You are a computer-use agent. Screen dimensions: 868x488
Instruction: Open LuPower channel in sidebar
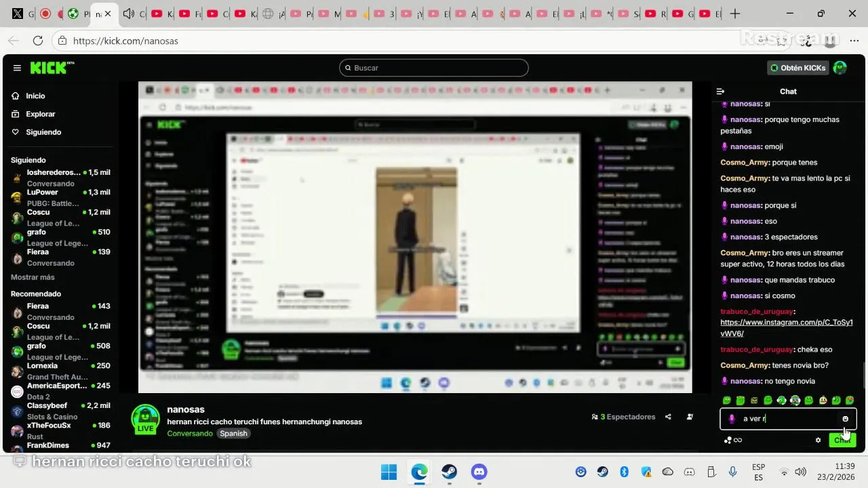point(60,198)
